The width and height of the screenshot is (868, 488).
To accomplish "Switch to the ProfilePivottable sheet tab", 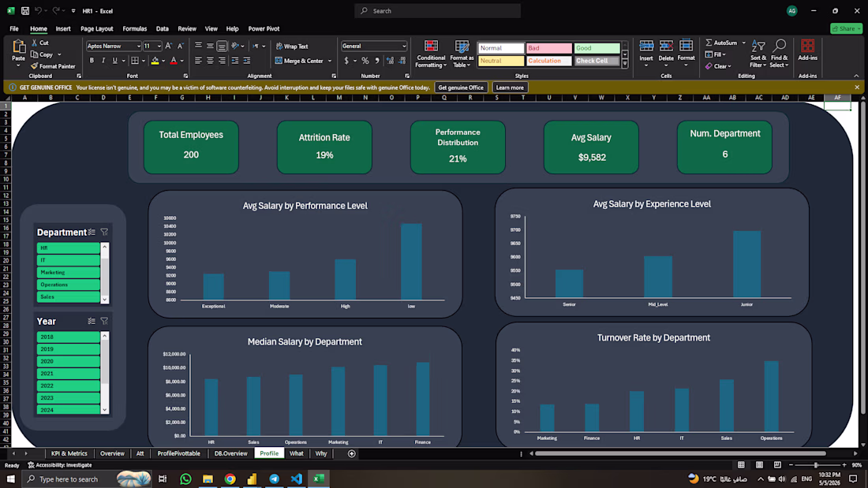I will click(179, 453).
